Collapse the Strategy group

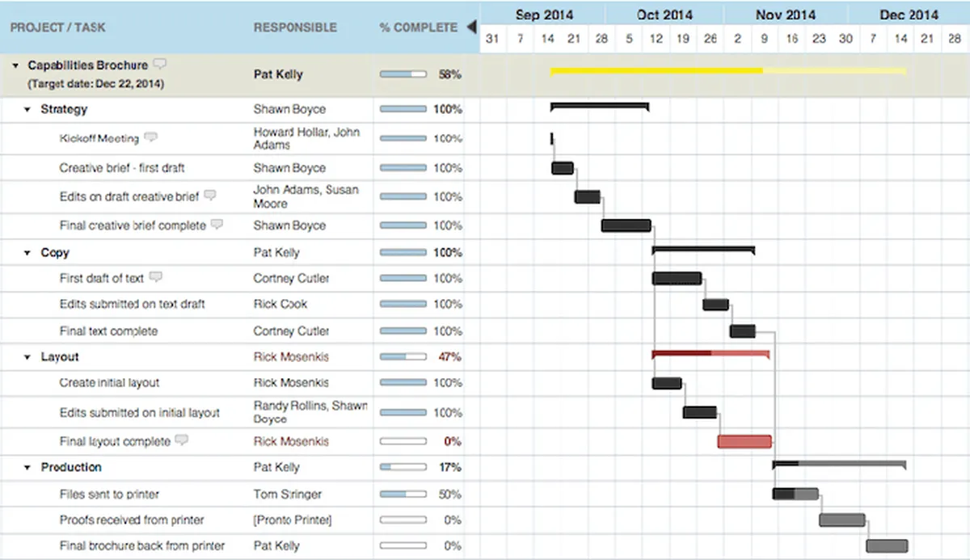pyautogui.click(x=27, y=109)
